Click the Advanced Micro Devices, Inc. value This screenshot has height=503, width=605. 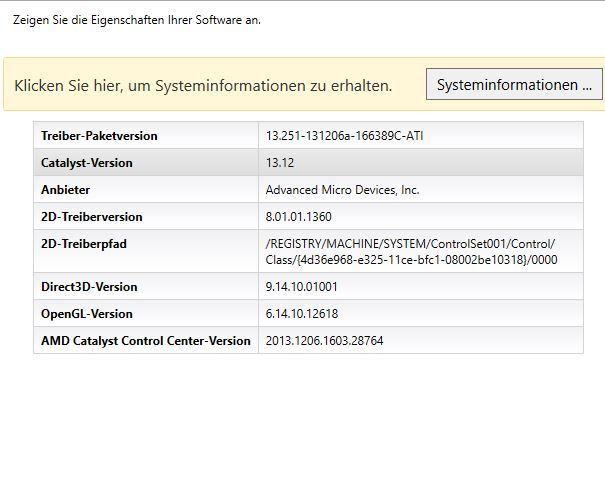[342, 190]
